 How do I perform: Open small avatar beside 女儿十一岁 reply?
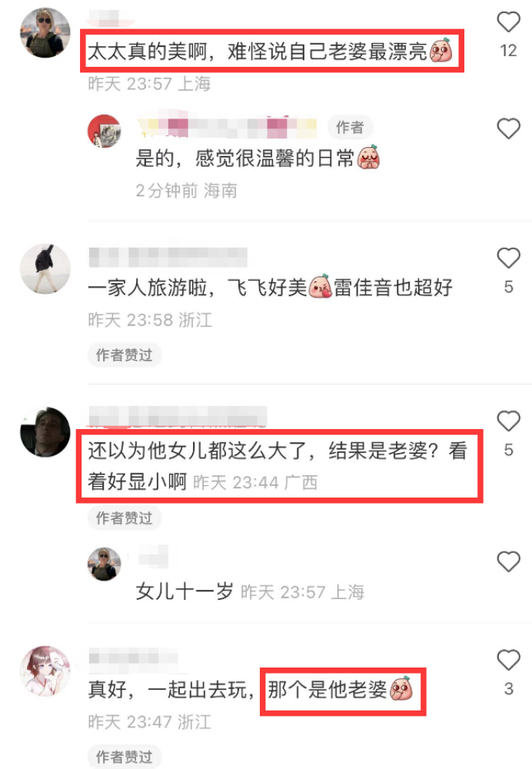(x=104, y=564)
